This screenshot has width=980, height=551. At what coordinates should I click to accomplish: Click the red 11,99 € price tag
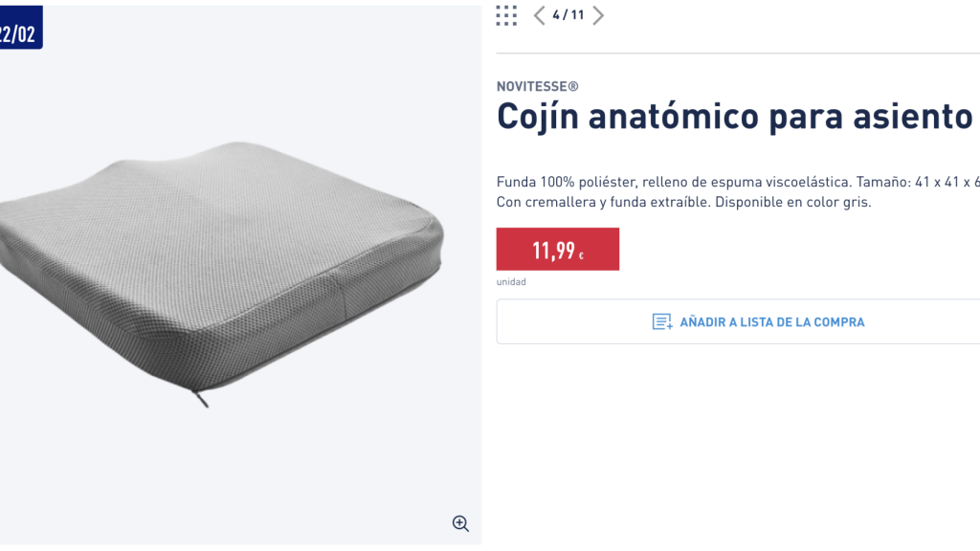[557, 249]
